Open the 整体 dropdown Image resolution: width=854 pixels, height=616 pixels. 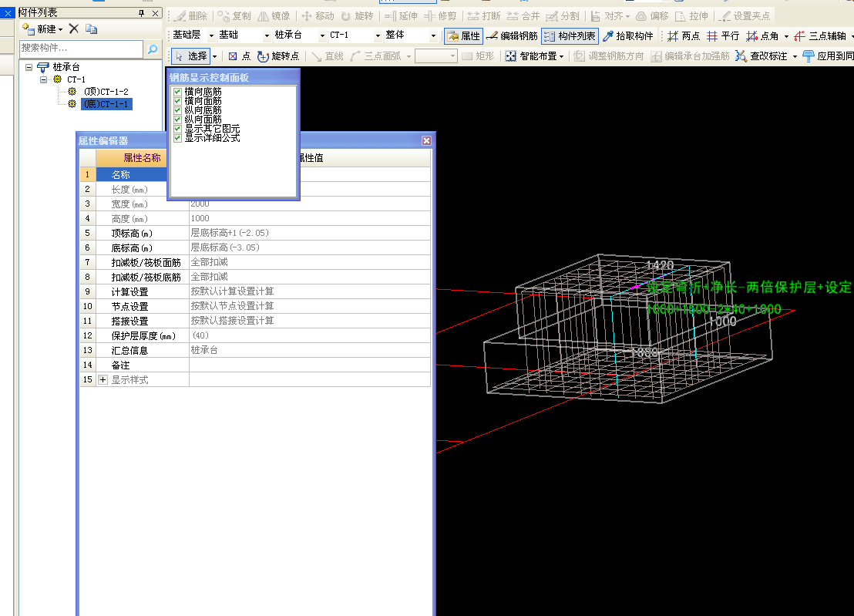click(x=433, y=36)
